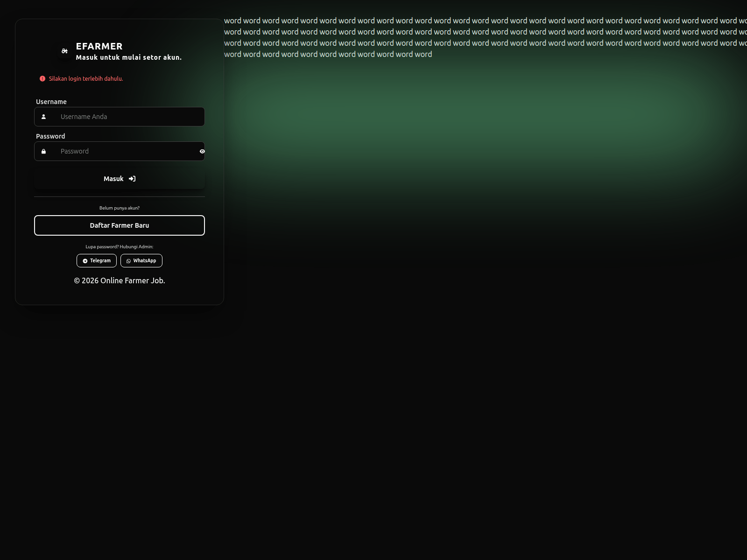Click 'Lupa password? Hubungi Admin:' text

(120, 247)
